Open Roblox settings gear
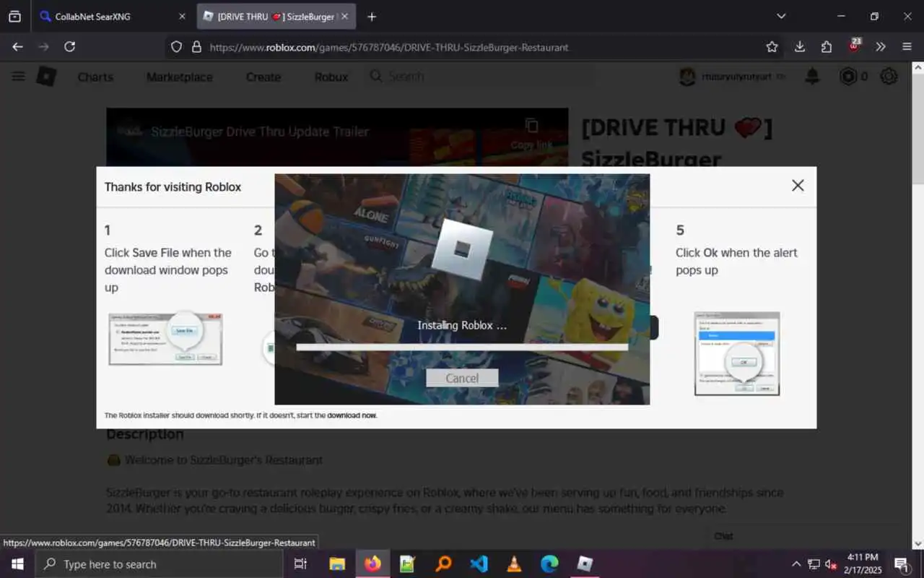The height and width of the screenshot is (578, 924). [889, 76]
